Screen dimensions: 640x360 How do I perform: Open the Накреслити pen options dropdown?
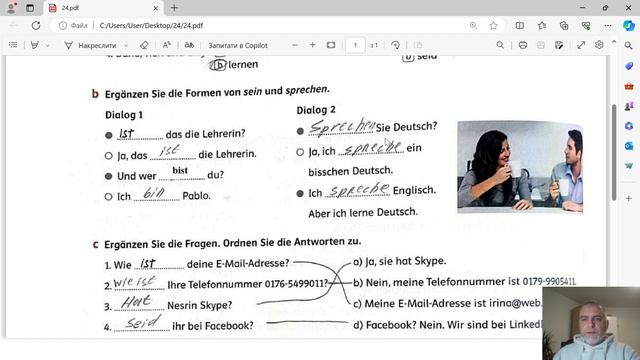click(126, 45)
